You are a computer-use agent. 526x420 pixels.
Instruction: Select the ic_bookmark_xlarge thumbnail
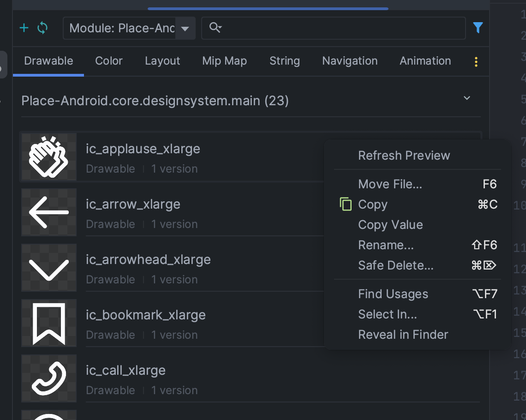click(x=49, y=323)
